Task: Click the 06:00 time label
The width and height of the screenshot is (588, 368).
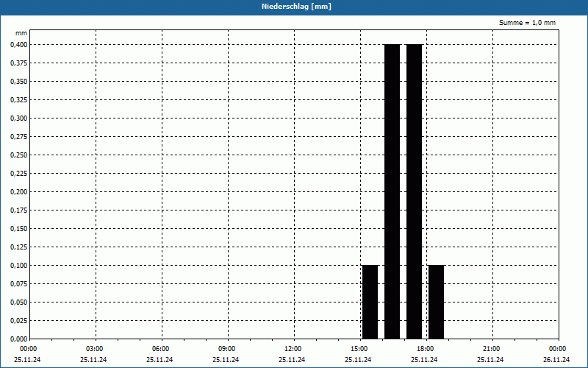Action: 160,349
